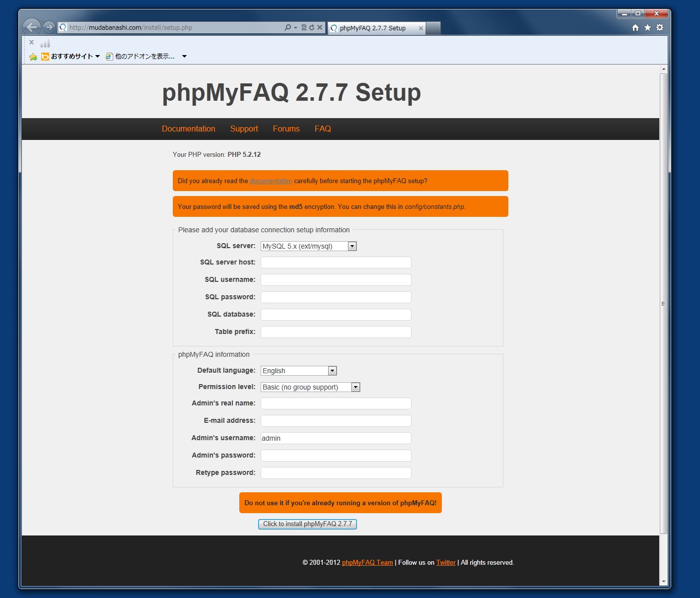Close the toolbar with the small X
The image size is (700, 598).
click(31, 42)
